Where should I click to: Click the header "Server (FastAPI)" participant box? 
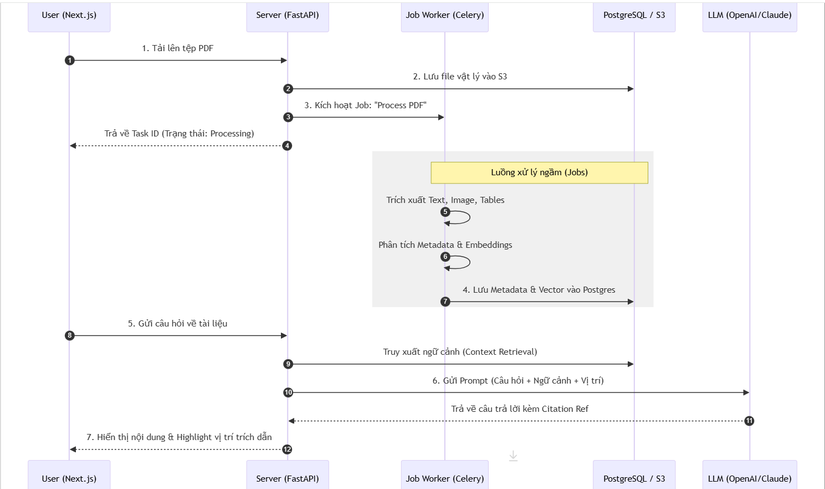click(x=287, y=16)
